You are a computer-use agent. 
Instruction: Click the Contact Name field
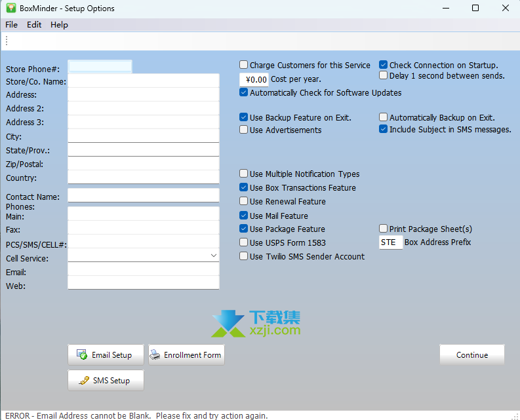pos(144,195)
